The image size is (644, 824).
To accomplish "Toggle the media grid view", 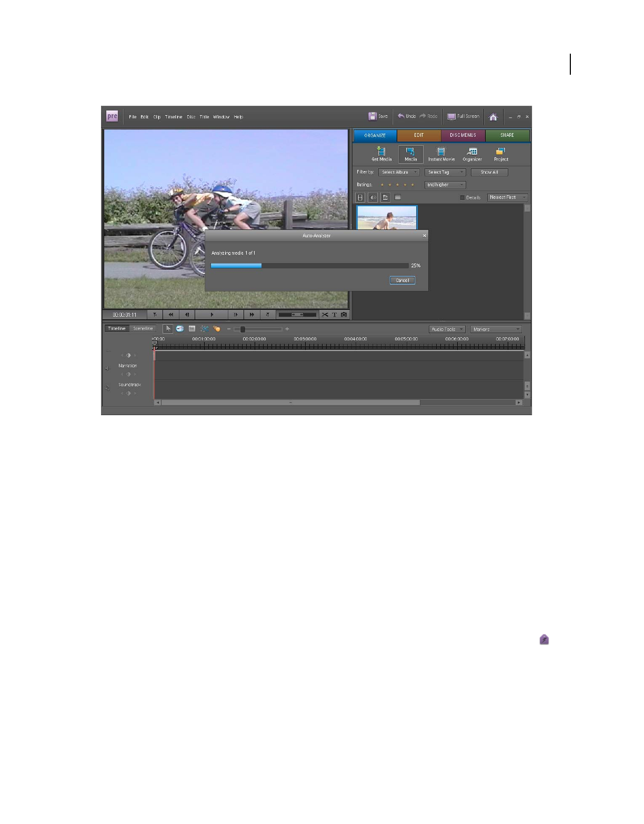I will tap(398, 197).
